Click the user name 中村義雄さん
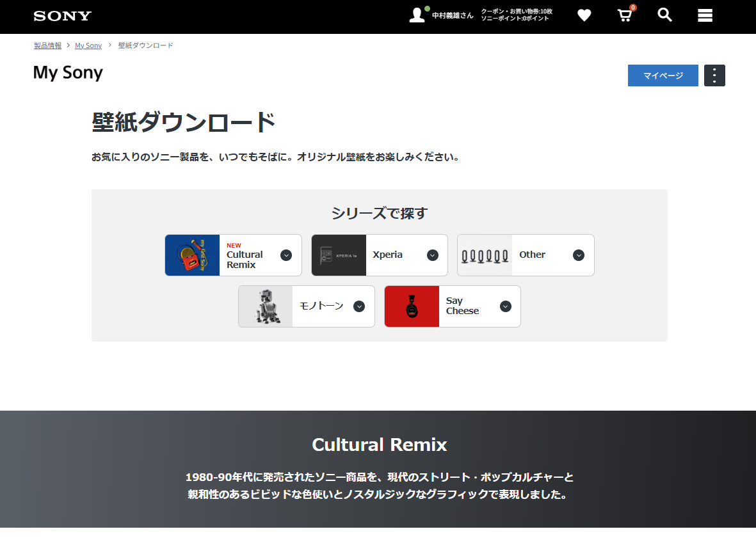Screen dimensions: 756x552 (453, 15)
